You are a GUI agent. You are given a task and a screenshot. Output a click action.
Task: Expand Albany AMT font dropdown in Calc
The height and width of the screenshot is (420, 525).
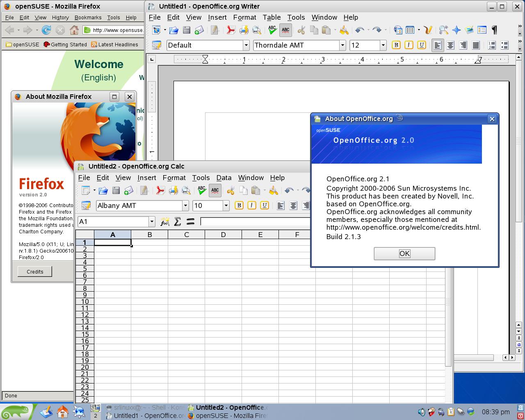tap(185, 205)
